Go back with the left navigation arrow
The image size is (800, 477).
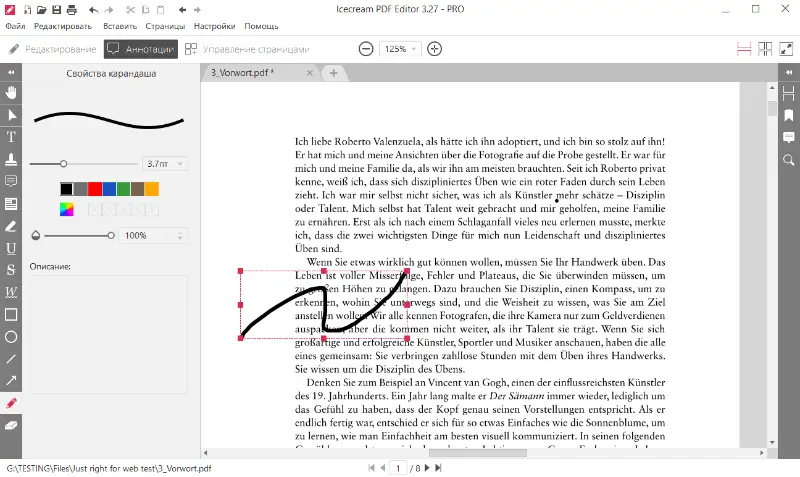[x=183, y=10]
